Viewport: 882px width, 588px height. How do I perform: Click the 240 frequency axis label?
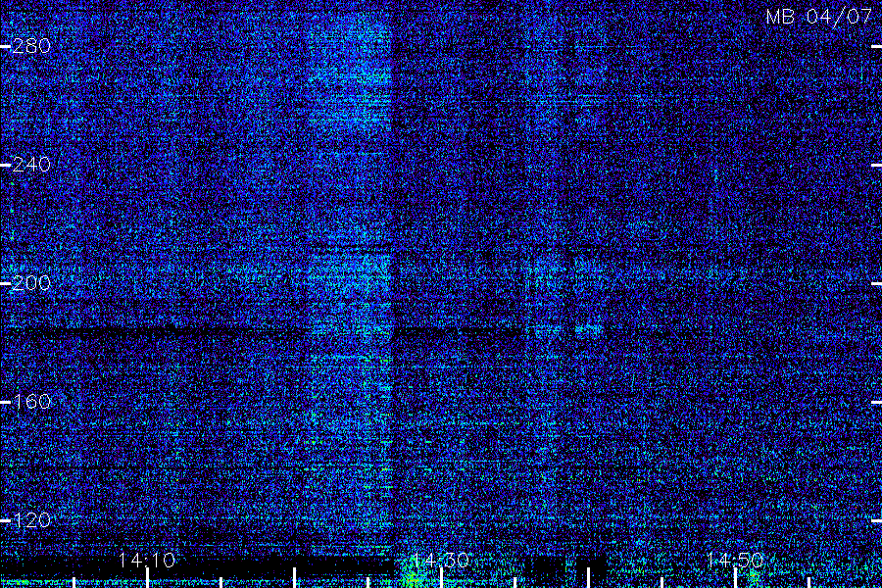coord(31,165)
